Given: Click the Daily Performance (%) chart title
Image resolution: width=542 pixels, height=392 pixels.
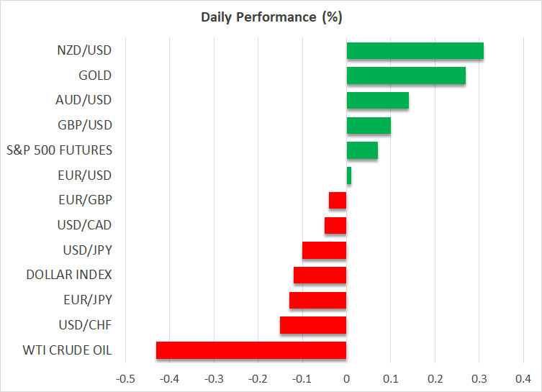Looking at the screenshot, I should pyautogui.click(x=271, y=17).
